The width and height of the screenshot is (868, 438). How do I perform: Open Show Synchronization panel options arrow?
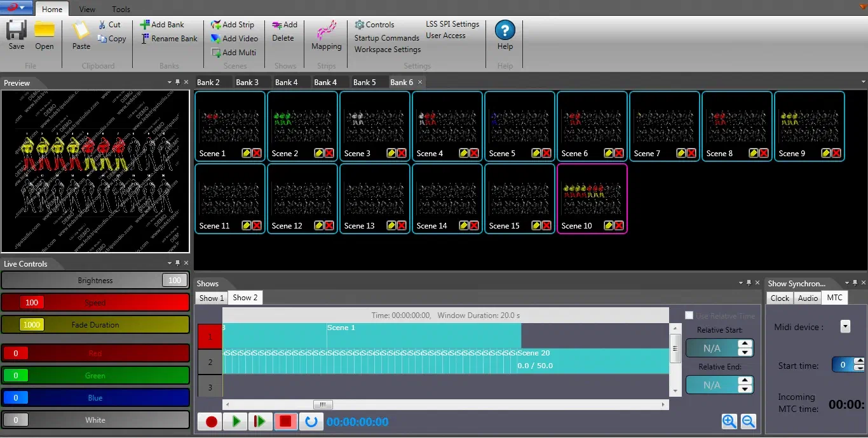tap(847, 283)
